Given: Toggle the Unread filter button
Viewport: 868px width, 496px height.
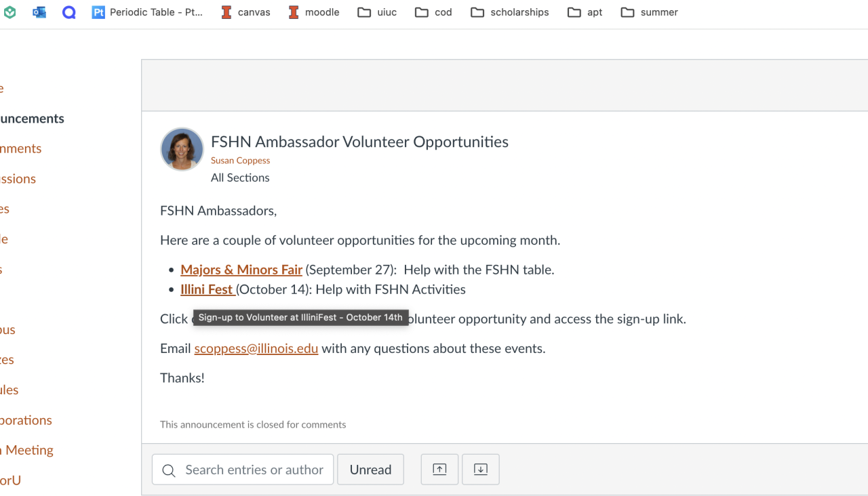Looking at the screenshot, I should click(370, 470).
